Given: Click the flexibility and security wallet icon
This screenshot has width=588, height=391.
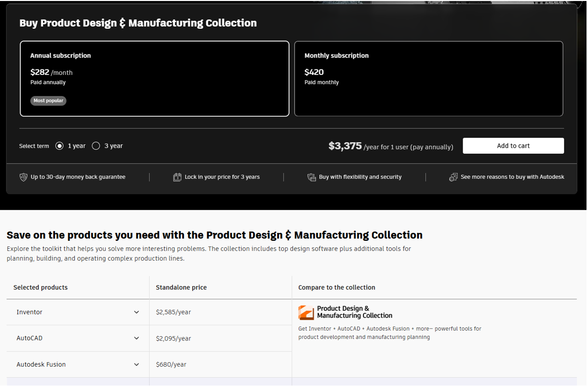Looking at the screenshot, I should pos(311,177).
